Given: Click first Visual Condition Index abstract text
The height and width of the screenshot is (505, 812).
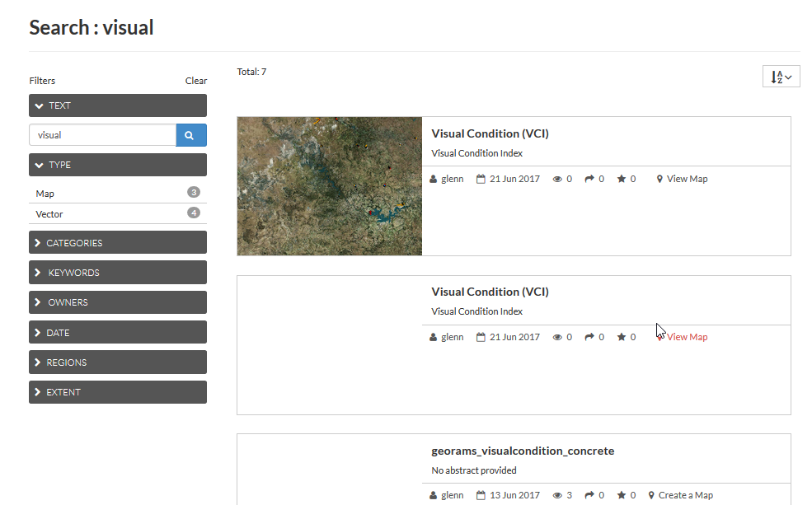Looking at the screenshot, I should click(477, 153).
